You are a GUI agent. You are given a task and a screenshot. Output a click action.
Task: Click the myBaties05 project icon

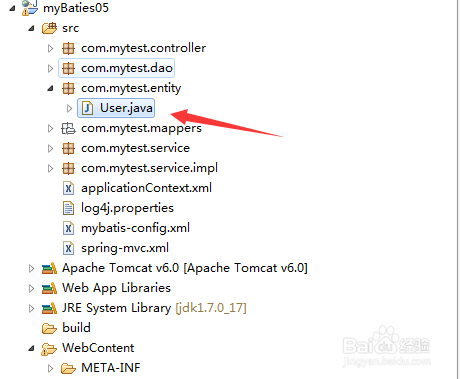(x=30, y=8)
